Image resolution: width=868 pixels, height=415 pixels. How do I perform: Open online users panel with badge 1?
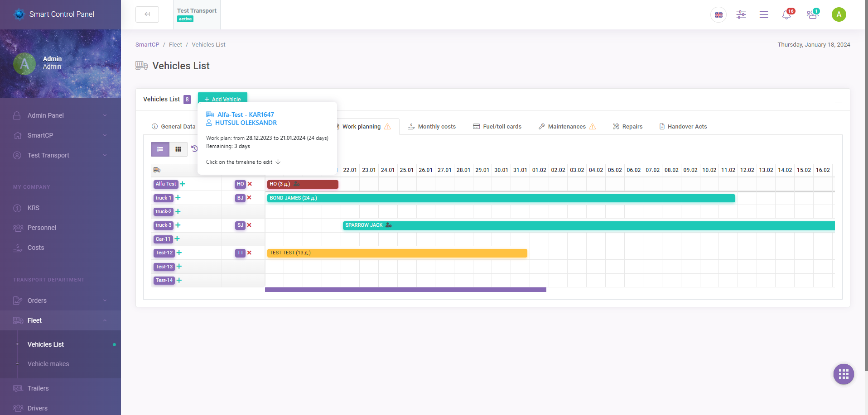point(812,14)
